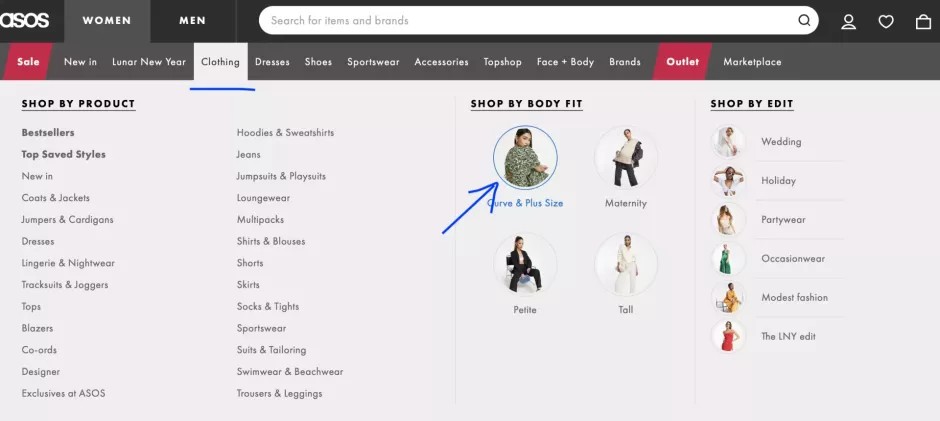Open the Outlet menu item
This screenshot has height=421, width=940.
point(682,61)
